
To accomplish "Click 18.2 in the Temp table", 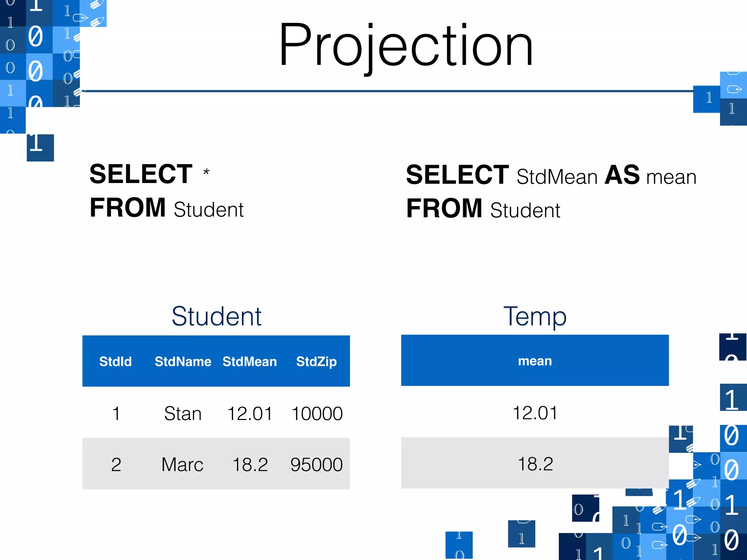I will coord(535,464).
